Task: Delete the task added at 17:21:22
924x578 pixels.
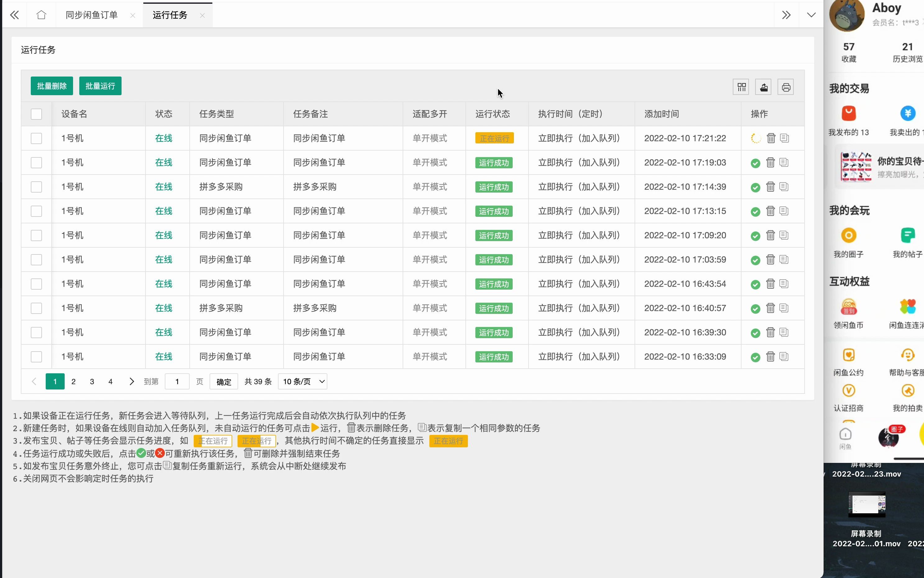Action: point(771,138)
